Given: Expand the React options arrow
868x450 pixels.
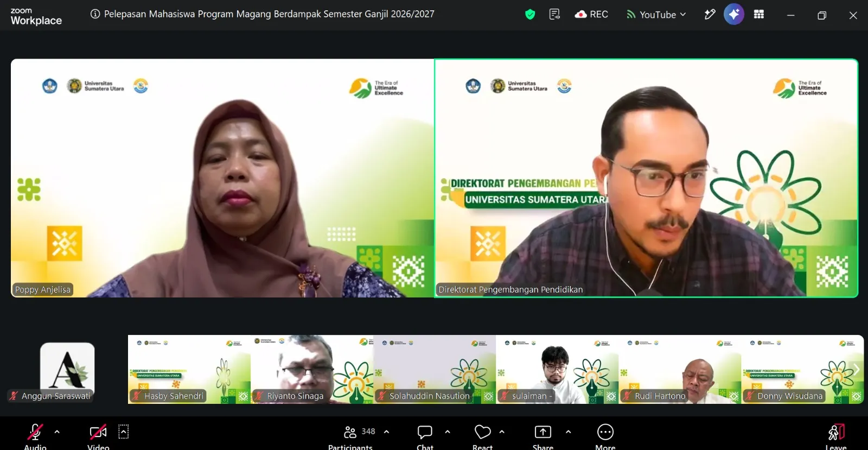Looking at the screenshot, I should click(502, 432).
